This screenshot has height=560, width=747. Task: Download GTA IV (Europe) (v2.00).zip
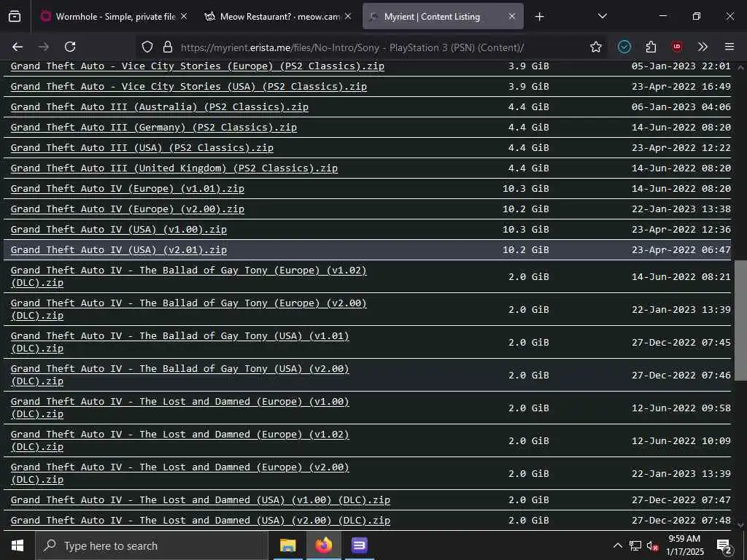(x=127, y=209)
